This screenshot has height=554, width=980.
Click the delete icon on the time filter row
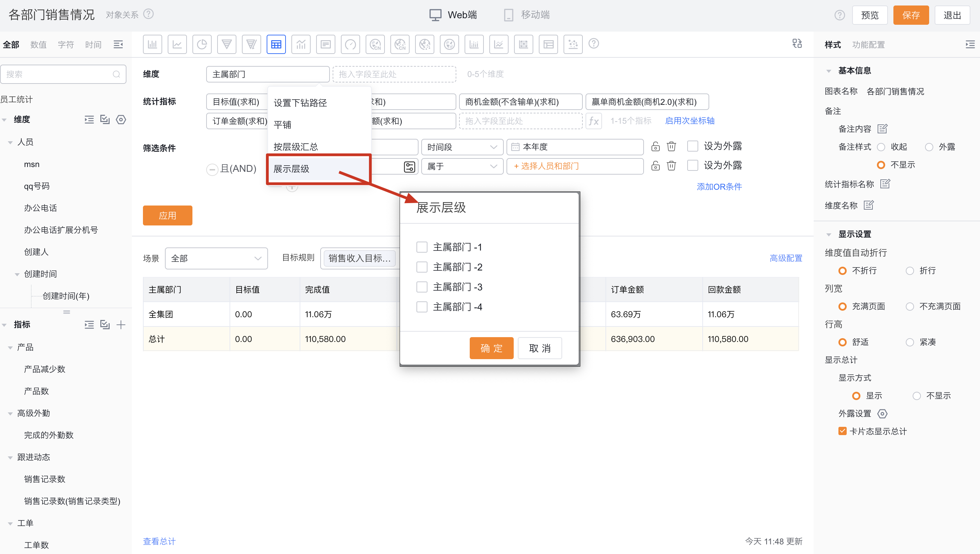(671, 146)
